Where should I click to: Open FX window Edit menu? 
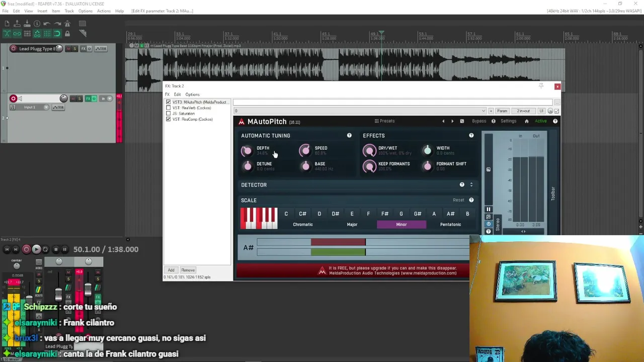click(177, 95)
